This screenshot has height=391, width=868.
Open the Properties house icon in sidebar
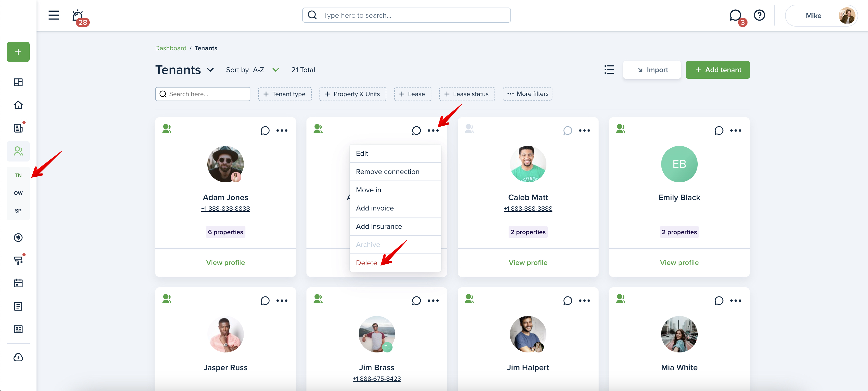[18, 105]
